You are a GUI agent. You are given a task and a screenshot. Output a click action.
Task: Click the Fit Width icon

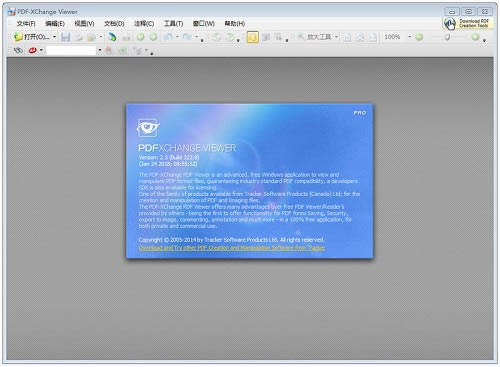tap(373, 37)
